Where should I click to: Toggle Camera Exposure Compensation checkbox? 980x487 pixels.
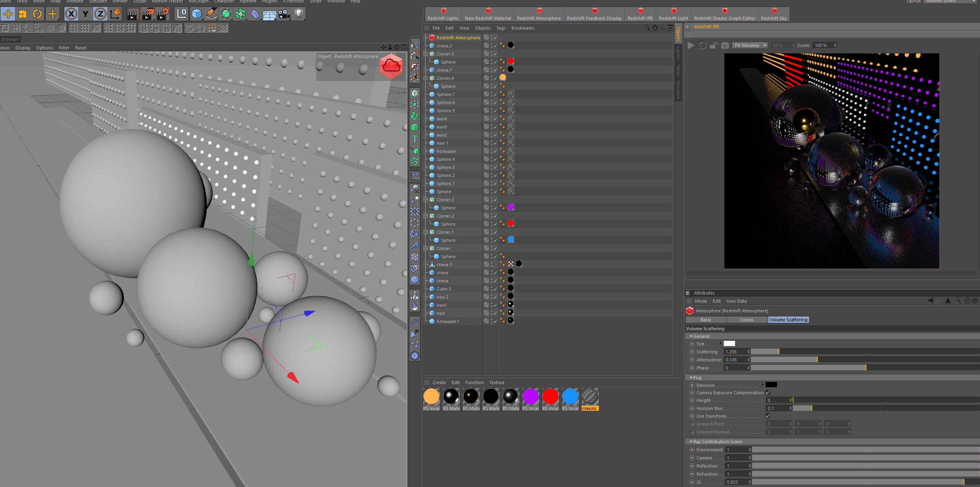pos(768,393)
